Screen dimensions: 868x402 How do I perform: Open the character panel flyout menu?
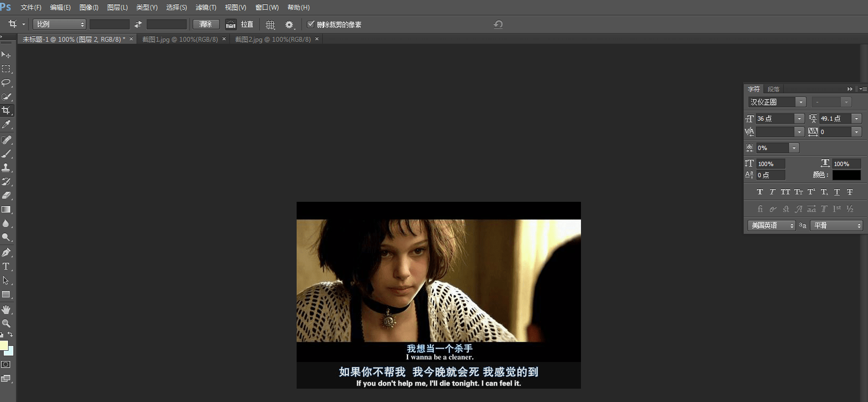pyautogui.click(x=863, y=89)
